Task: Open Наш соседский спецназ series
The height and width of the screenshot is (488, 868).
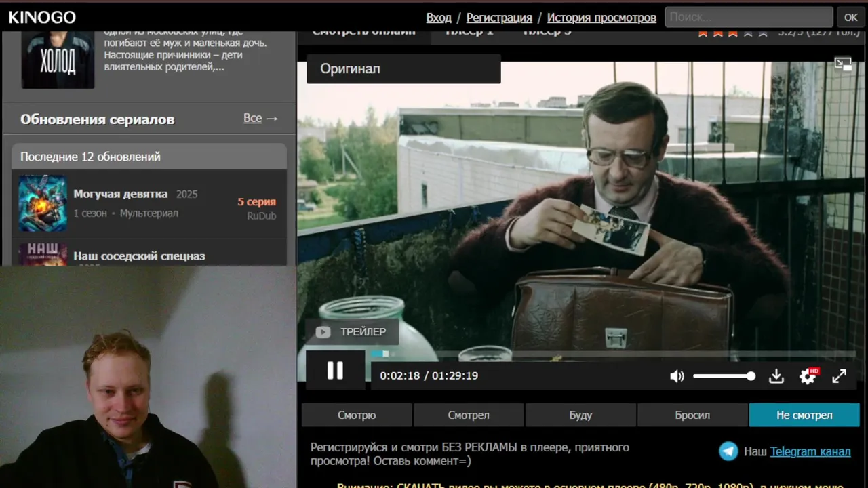Action: (139, 256)
